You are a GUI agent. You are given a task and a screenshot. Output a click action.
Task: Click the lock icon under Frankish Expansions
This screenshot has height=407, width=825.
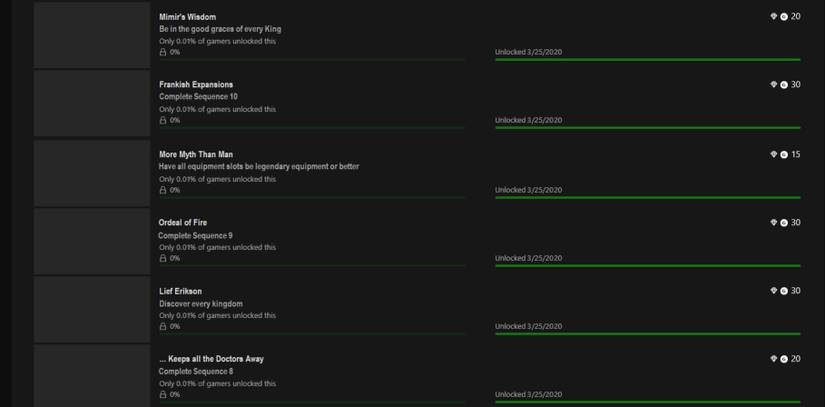(163, 120)
